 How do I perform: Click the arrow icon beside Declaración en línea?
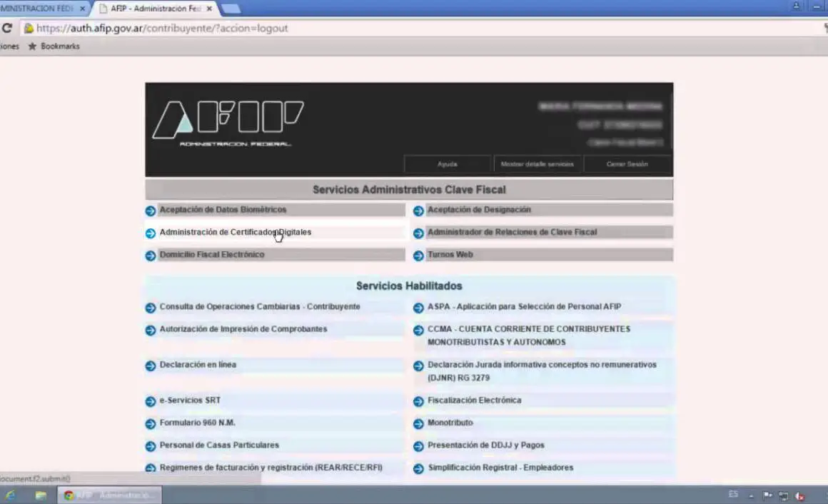[x=151, y=366]
